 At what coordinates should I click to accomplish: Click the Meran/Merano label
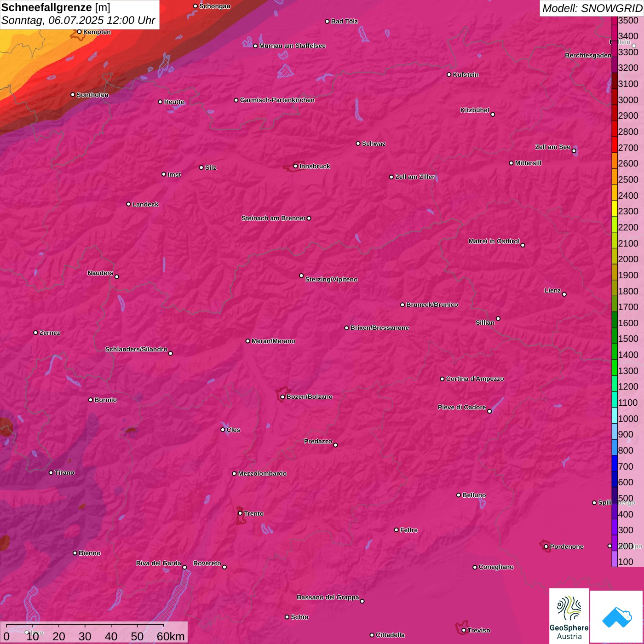click(273, 341)
